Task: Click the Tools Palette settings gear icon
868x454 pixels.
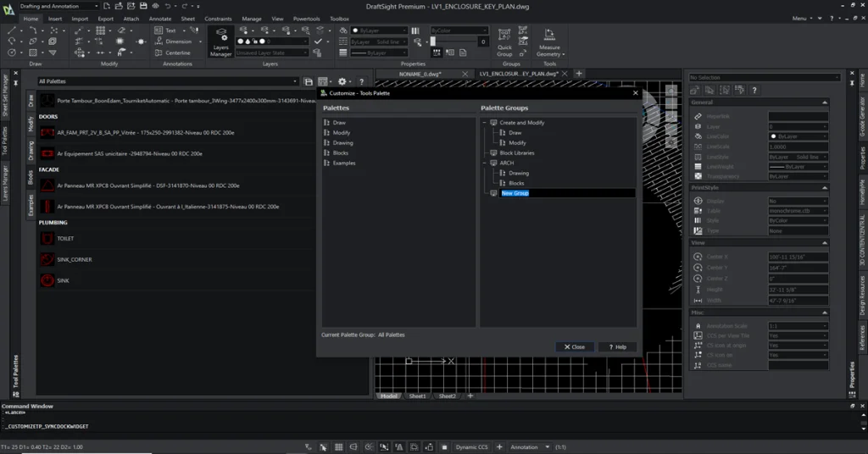Action: [x=342, y=82]
